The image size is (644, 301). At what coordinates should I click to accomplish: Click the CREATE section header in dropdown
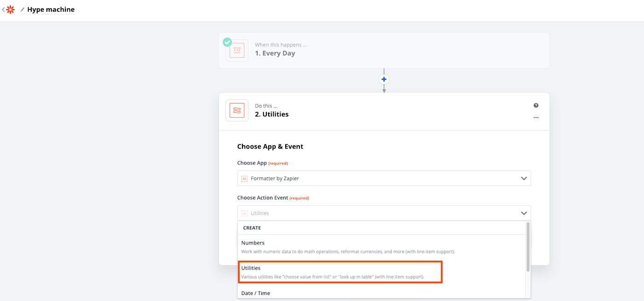pos(252,228)
